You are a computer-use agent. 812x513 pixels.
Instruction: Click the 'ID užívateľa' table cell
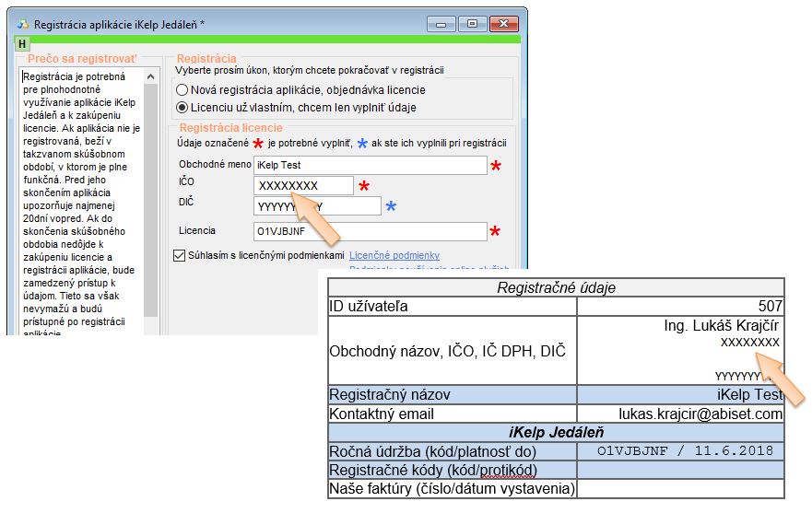point(453,306)
